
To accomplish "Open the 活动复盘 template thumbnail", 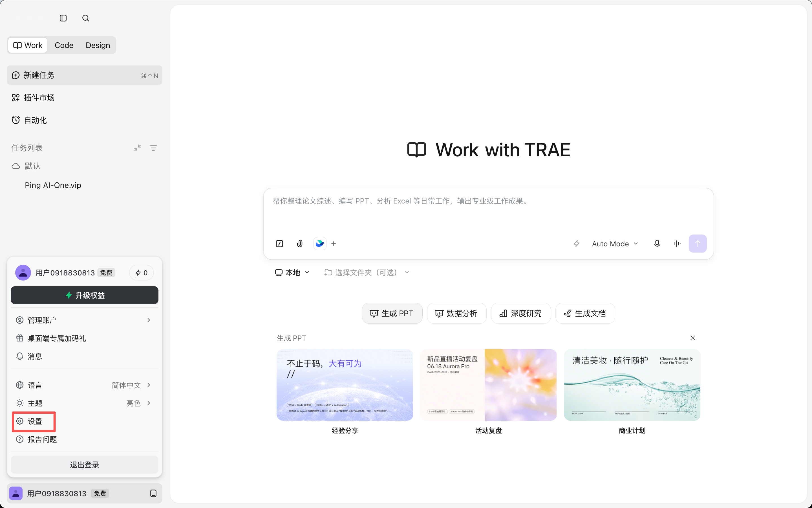I will 488,385.
